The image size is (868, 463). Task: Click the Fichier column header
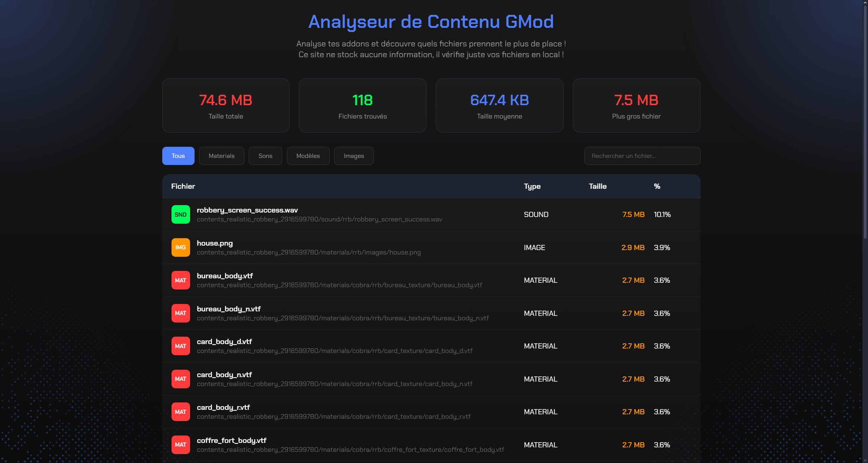(x=183, y=186)
